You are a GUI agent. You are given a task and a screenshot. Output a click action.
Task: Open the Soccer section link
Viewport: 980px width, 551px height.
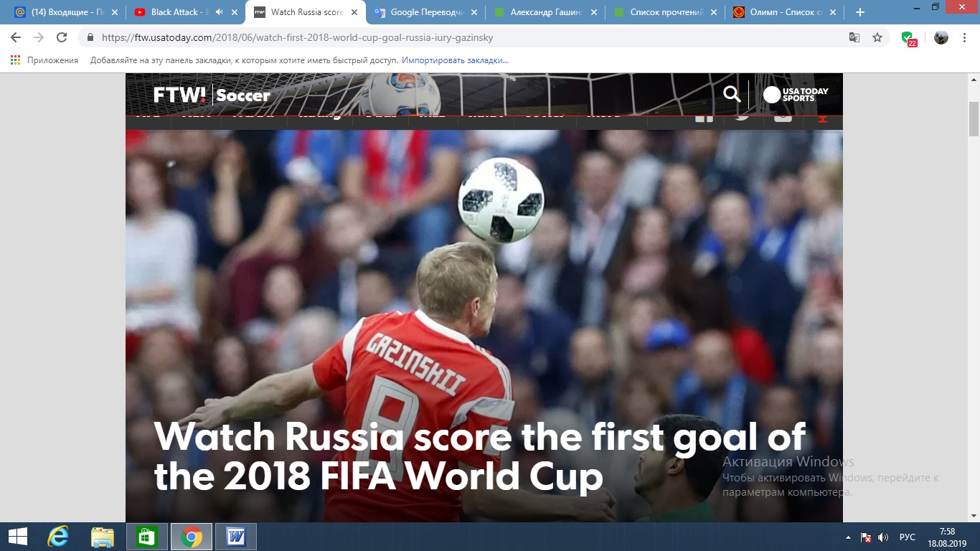(x=243, y=95)
